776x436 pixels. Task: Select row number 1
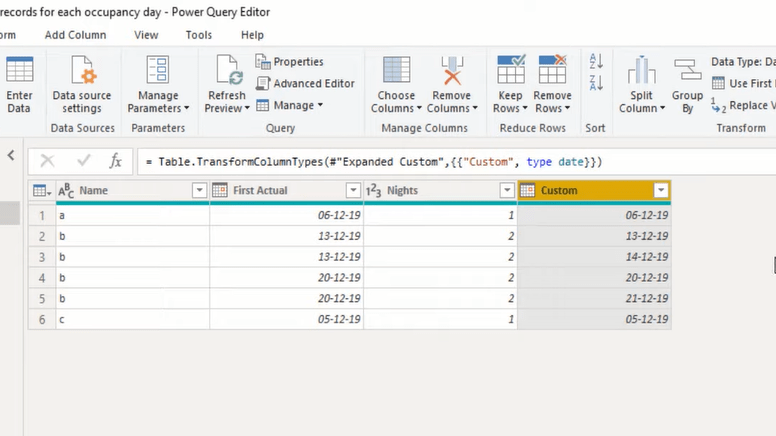(x=42, y=215)
